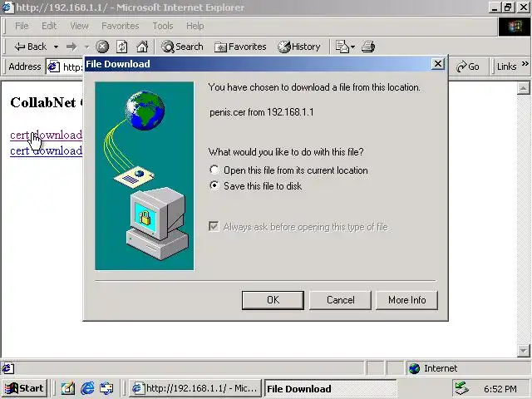Close the File Download dialog
Image resolution: width=532 pixels, height=399 pixels.
click(x=438, y=64)
